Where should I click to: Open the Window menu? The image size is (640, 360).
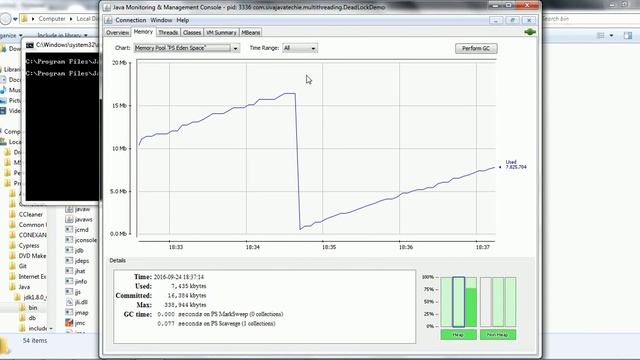161,20
